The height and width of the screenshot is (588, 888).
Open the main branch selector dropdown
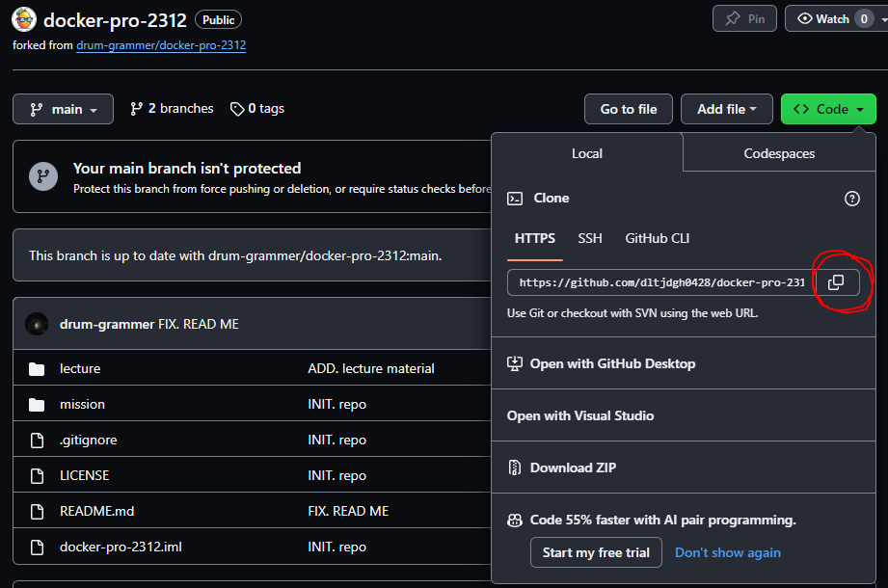tap(63, 109)
